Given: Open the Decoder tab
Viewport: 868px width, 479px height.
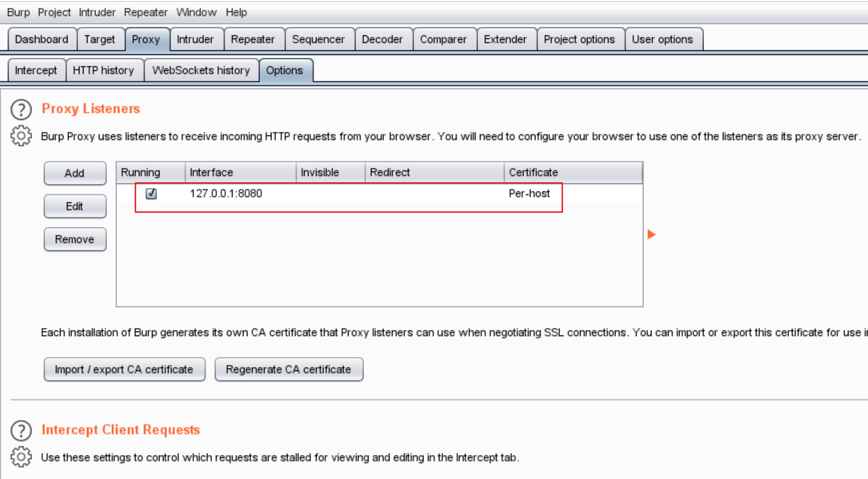Looking at the screenshot, I should (383, 39).
